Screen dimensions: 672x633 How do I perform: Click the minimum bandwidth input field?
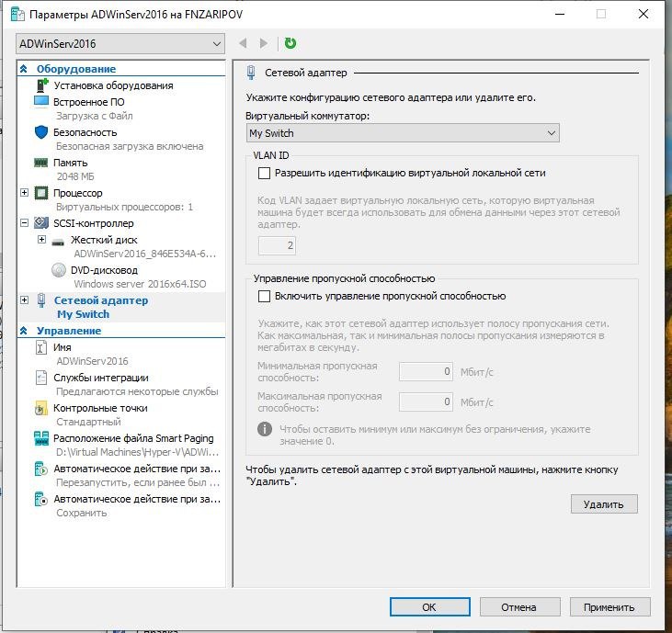[426, 371]
